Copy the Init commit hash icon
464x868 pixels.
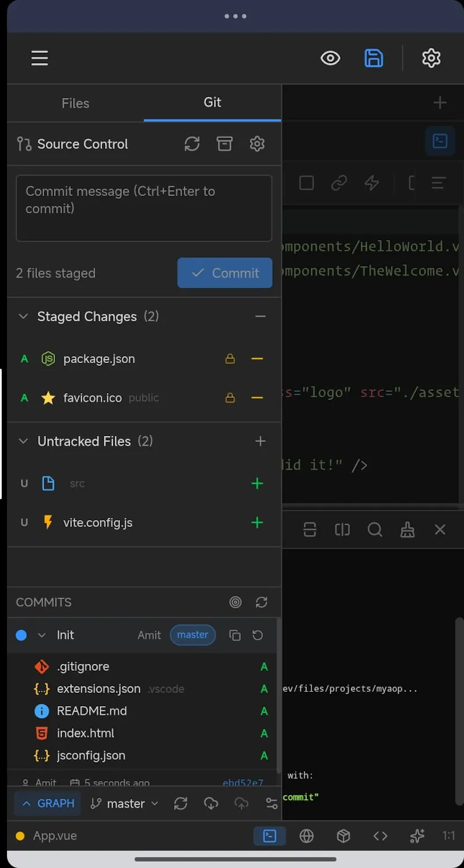[x=235, y=635]
